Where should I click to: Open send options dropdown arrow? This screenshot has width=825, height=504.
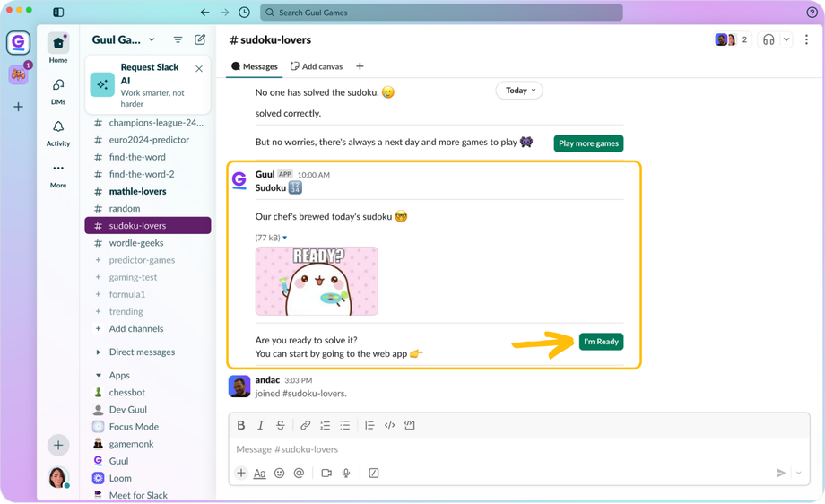[799, 473]
